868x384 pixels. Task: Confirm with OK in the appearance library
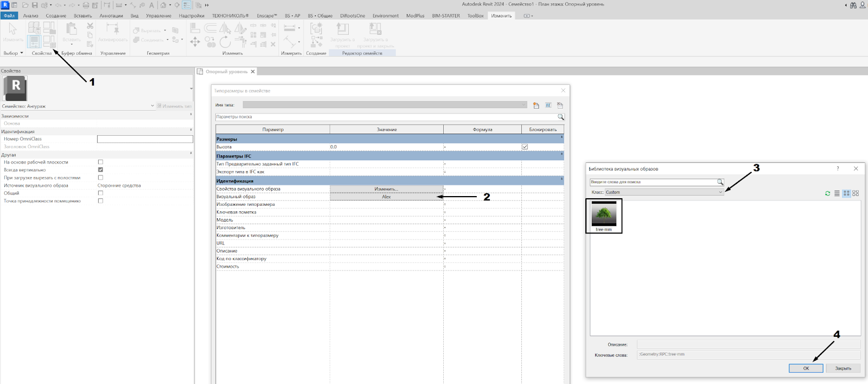point(806,368)
